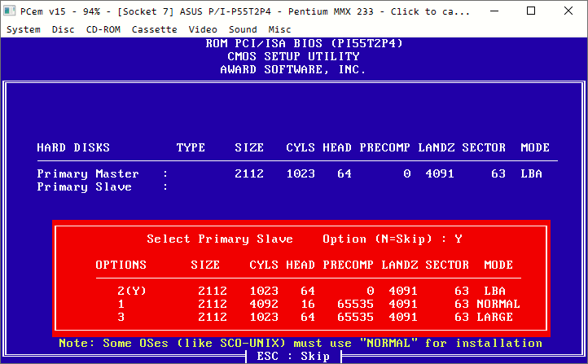
Task: Click the 'OPTIONS' header in the red dialog
Action: [121, 265]
